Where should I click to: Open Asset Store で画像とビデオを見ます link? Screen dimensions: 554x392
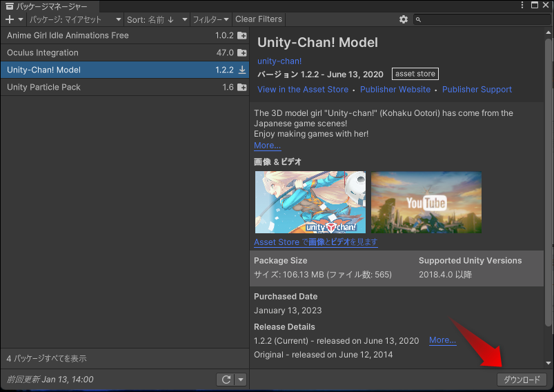[316, 242]
